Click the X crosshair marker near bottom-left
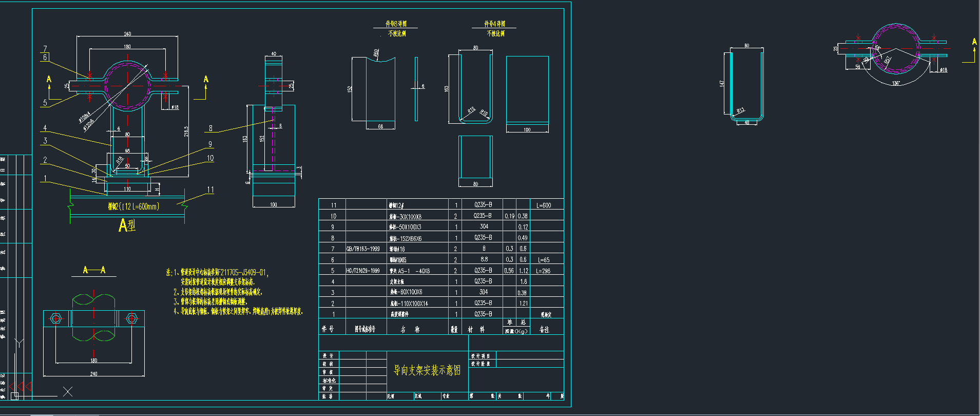The image size is (980, 416). tap(68, 392)
